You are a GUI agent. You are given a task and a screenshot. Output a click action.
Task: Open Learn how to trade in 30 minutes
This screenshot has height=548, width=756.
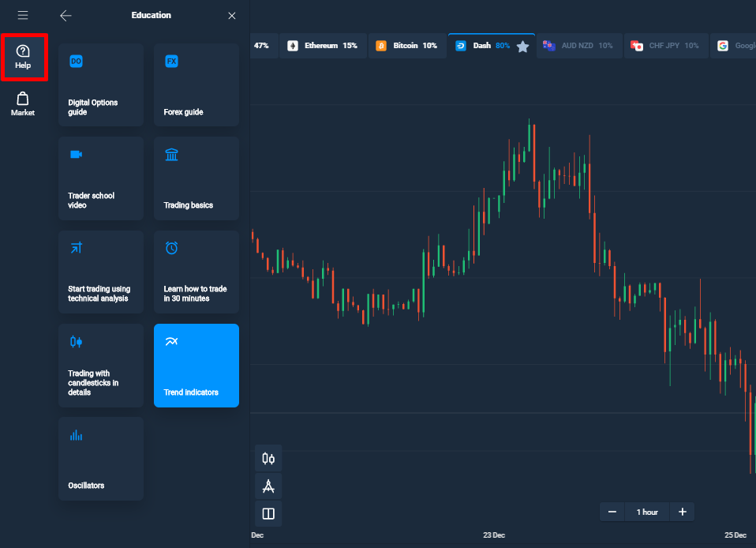coord(196,272)
